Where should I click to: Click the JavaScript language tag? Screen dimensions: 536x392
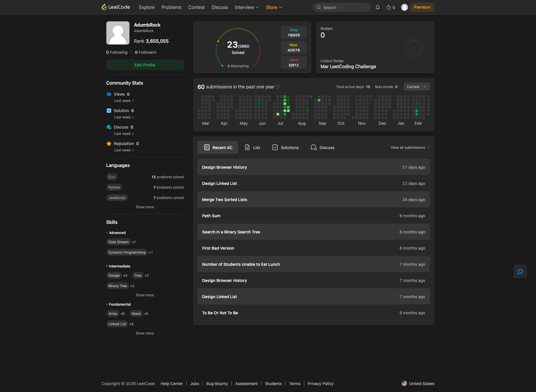pyautogui.click(x=117, y=198)
